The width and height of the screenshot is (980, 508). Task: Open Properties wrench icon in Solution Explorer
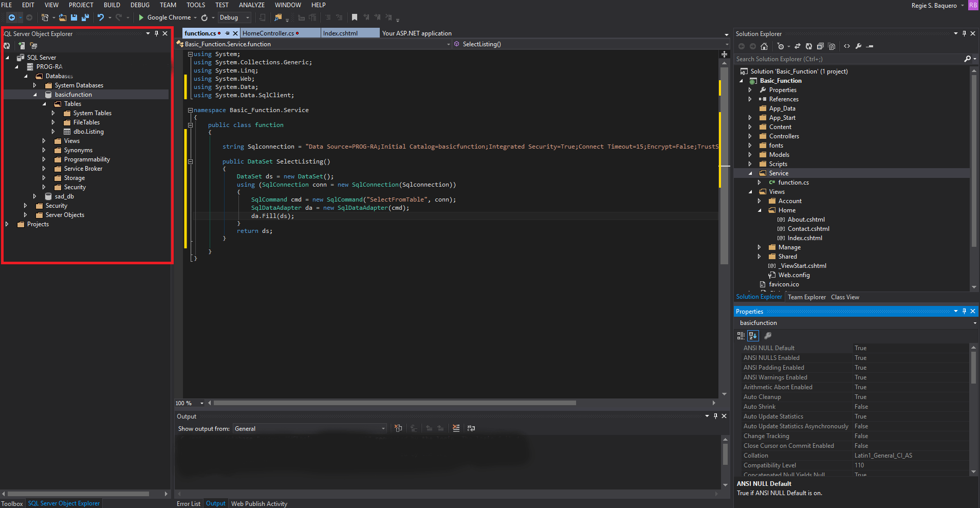click(x=858, y=46)
